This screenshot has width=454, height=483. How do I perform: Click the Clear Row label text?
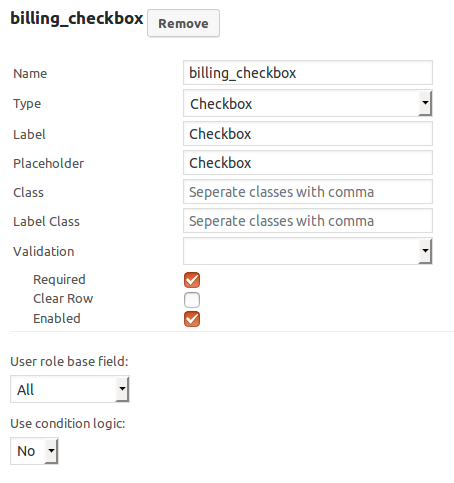[63, 299]
